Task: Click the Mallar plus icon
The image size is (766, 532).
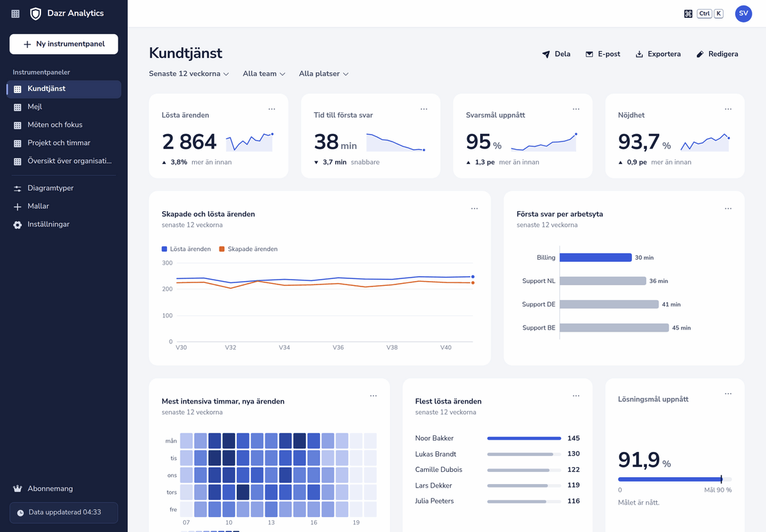Action: tap(18, 207)
